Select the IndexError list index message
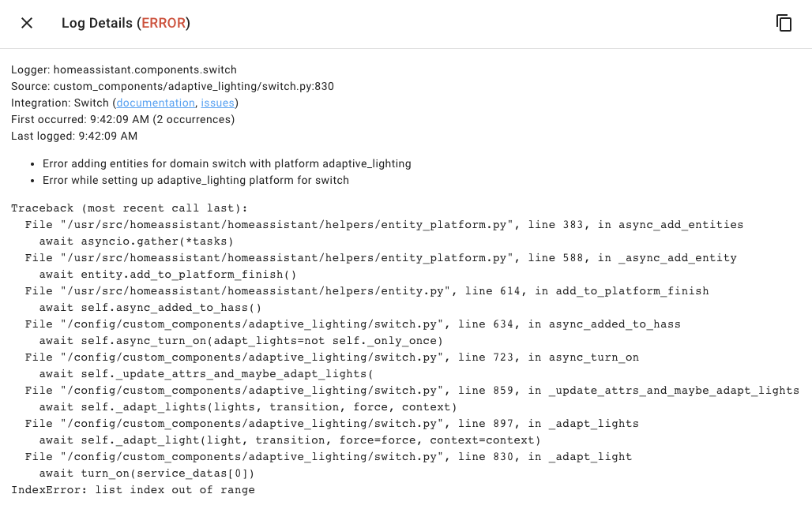812x509 pixels. click(x=133, y=489)
